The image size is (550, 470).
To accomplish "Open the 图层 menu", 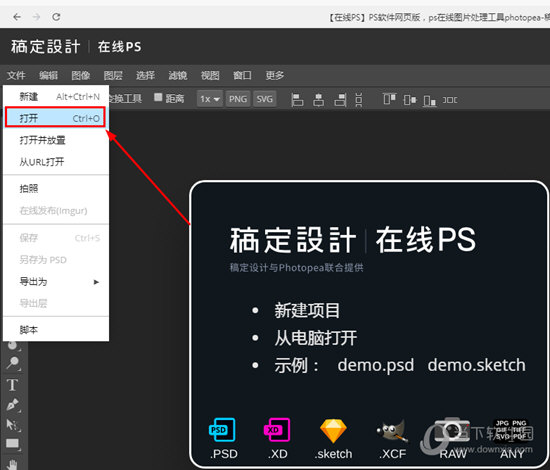I will 113,75.
